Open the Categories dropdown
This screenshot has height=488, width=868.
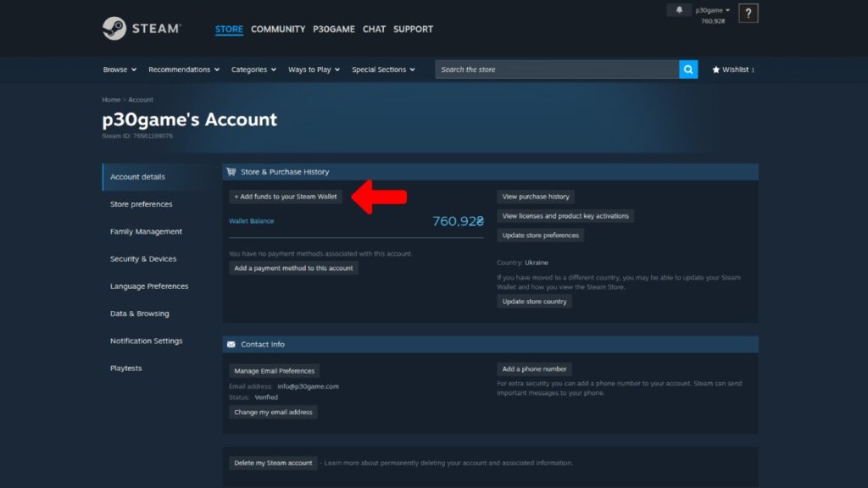(253, 69)
